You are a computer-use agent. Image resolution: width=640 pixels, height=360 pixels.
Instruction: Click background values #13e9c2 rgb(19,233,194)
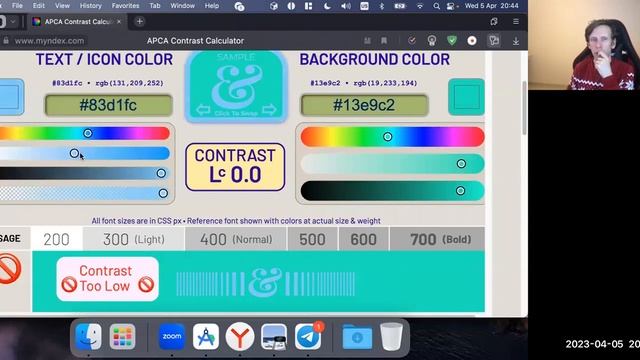coord(364,83)
